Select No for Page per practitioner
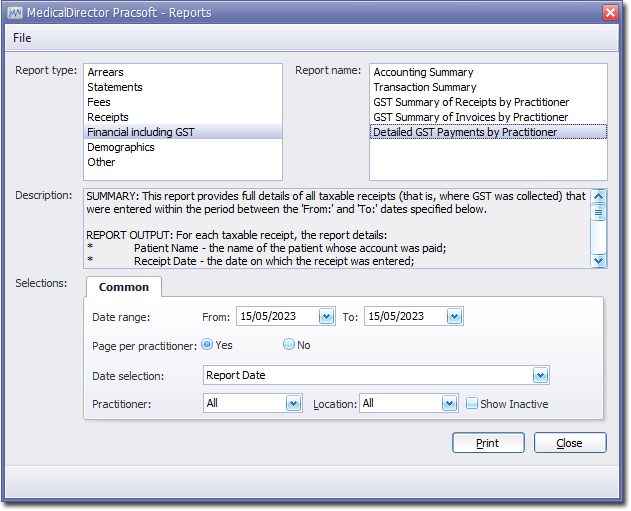 click(x=289, y=344)
